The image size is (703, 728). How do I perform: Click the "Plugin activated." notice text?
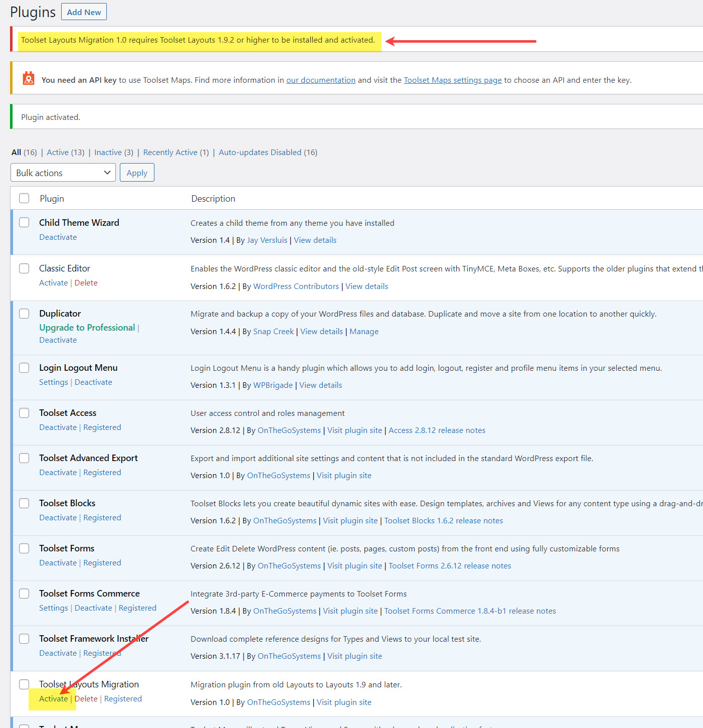point(51,117)
